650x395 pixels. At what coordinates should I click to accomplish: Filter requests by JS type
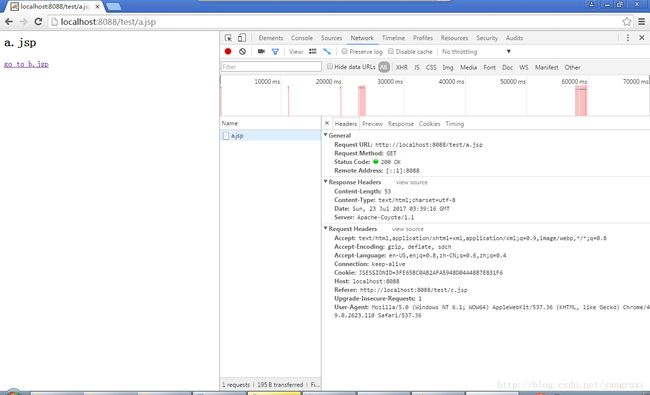point(417,67)
